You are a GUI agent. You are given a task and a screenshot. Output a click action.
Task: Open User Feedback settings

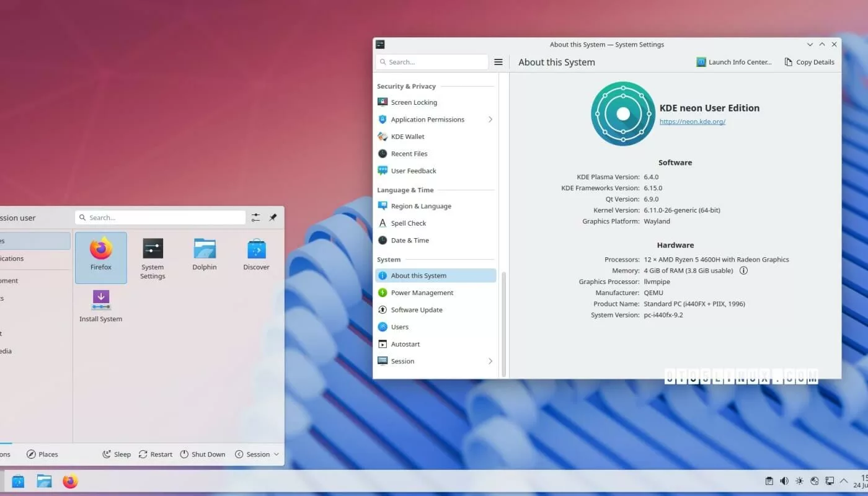pos(436,170)
